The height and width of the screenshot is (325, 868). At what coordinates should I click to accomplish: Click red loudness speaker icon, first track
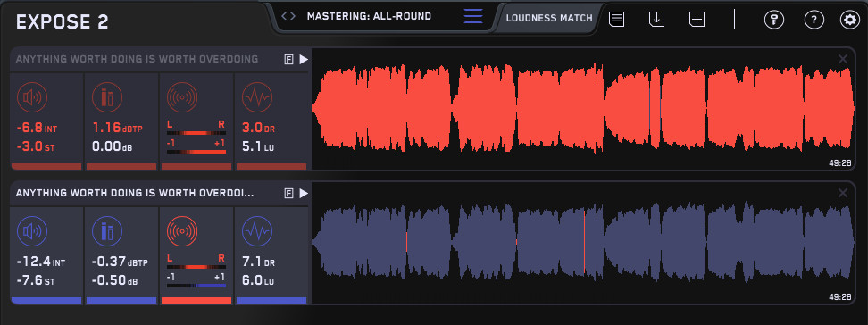pyautogui.click(x=32, y=98)
